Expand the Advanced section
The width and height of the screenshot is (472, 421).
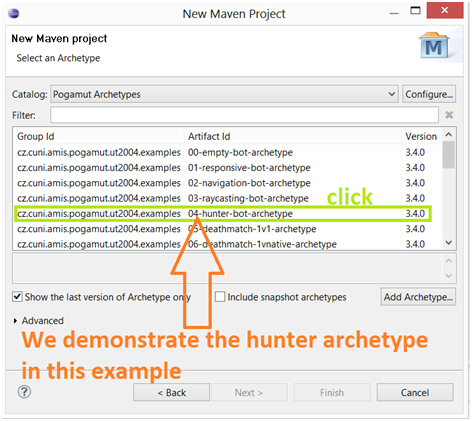click(x=15, y=321)
